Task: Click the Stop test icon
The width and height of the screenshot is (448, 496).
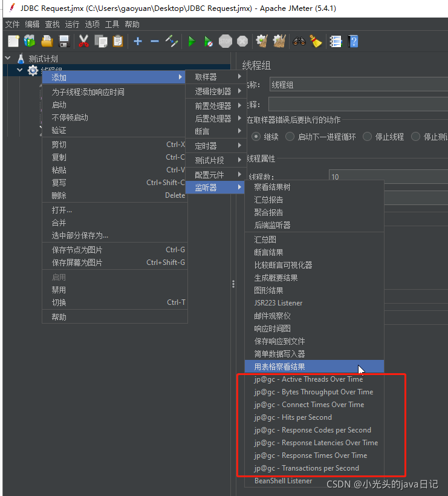Action: [x=226, y=42]
